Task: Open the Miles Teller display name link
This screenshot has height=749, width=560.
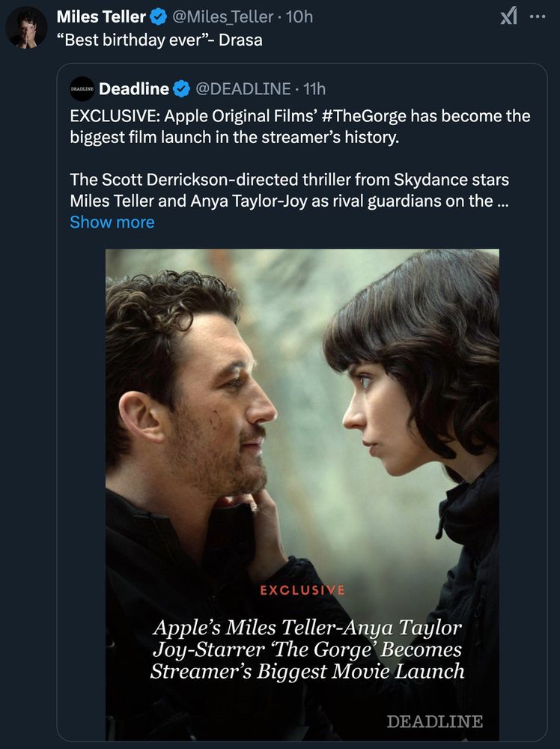Action: tap(101, 16)
